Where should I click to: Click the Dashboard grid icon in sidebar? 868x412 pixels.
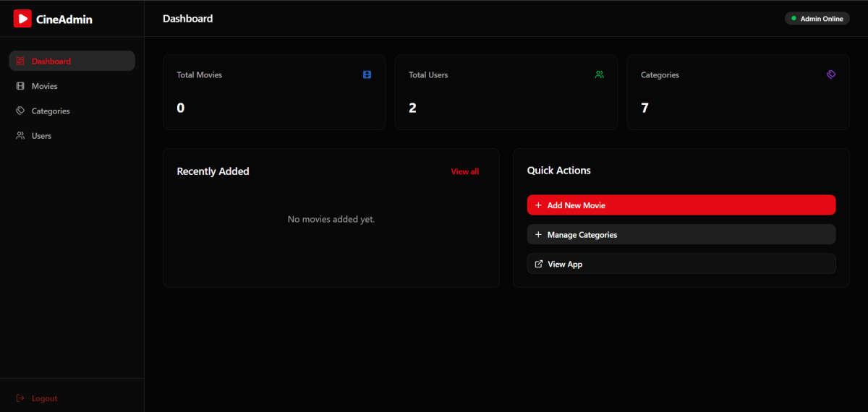[x=20, y=61]
